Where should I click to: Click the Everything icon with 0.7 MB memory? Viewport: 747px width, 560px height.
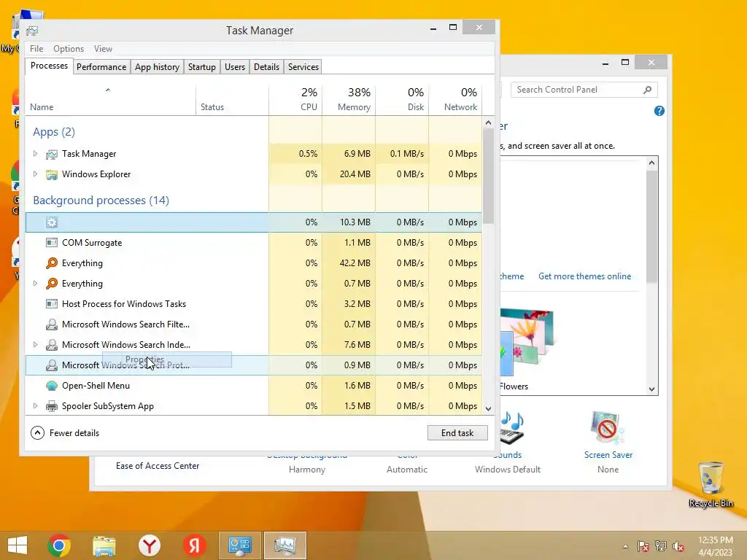tap(52, 284)
